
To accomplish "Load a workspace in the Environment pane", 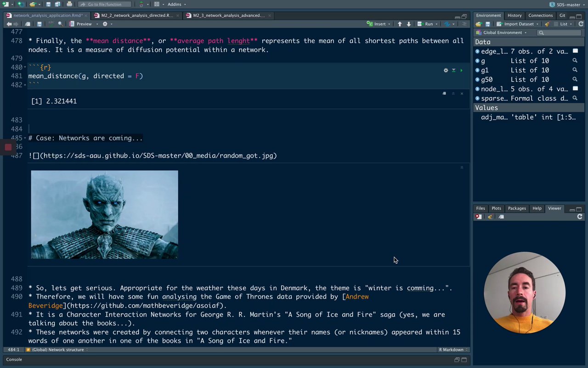I will [478, 24].
